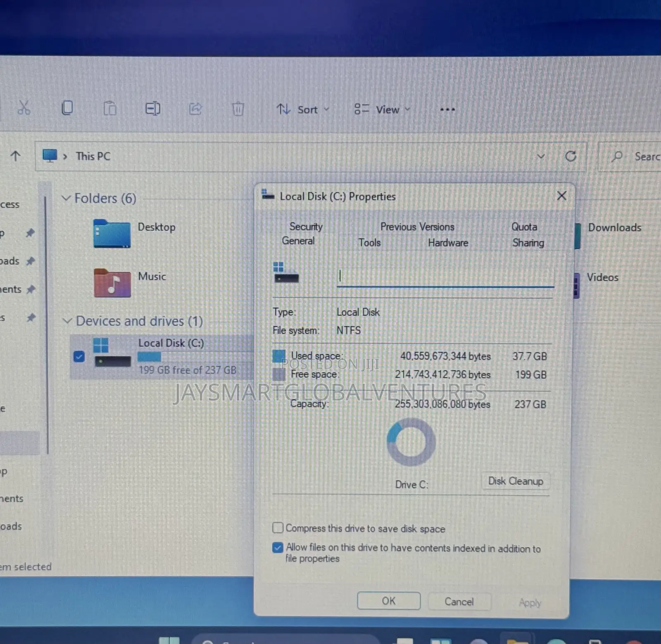
Task: Uncheck the Local Disk (C:) selection checkbox
Action: point(79,357)
